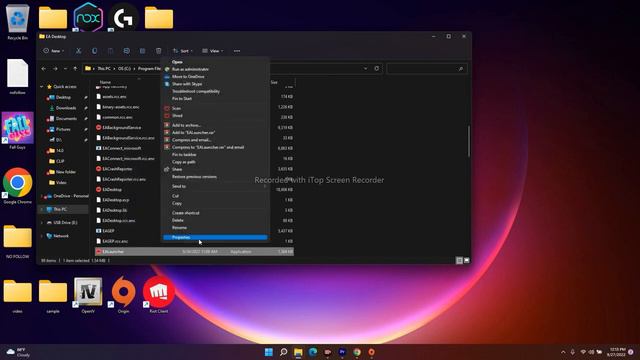
Task: Click the Name column header
Action: pos(105,82)
